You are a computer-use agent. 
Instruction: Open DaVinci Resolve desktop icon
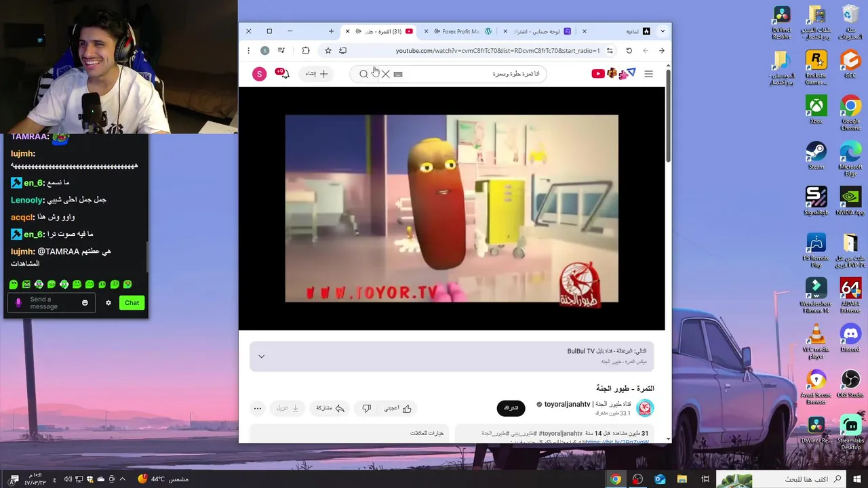pyautogui.click(x=782, y=23)
